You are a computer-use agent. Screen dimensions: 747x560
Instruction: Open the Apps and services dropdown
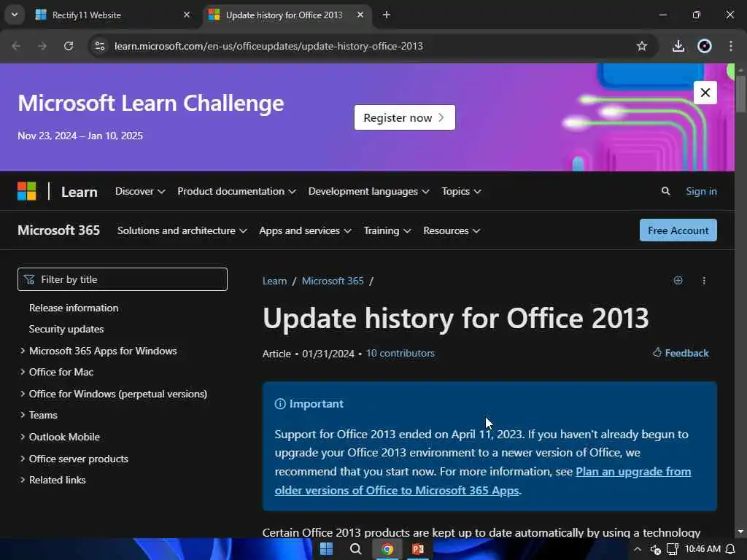click(x=305, y=230)
